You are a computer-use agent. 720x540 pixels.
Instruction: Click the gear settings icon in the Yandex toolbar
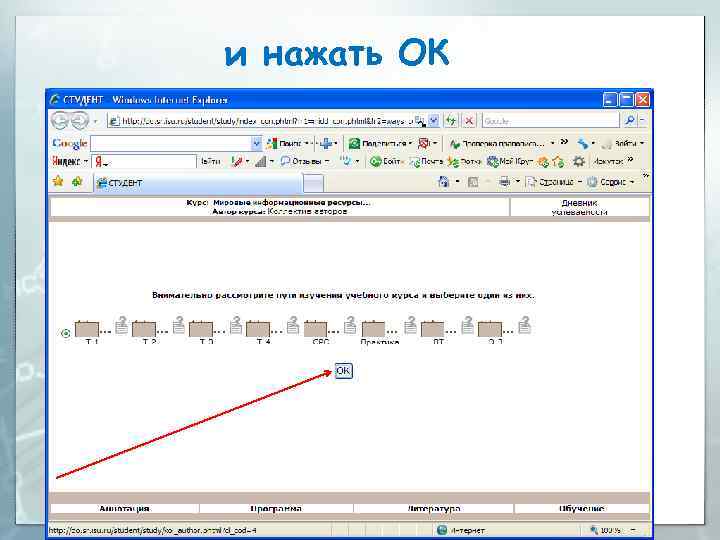(579, 162)
